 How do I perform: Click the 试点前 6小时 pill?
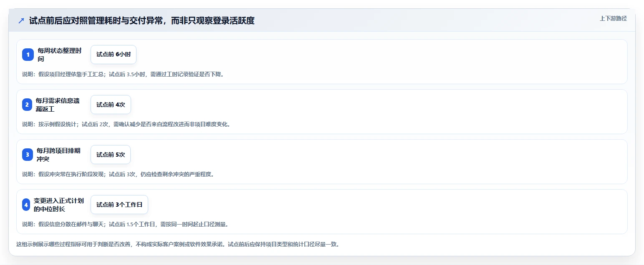coord(114,55)
